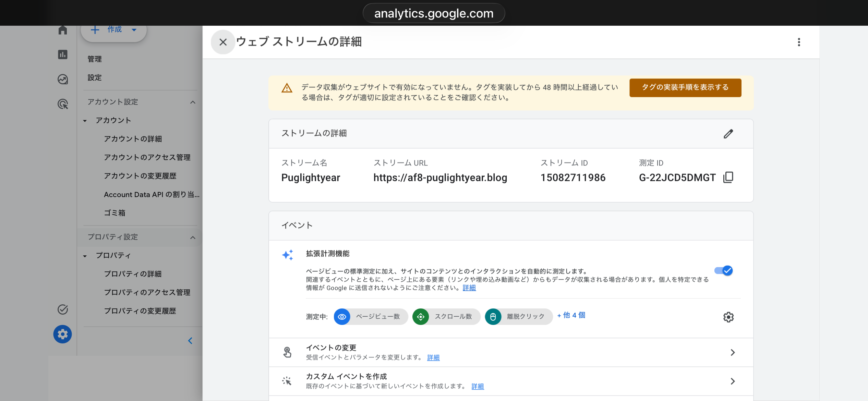Toggle the 拡張計測機能 switch off

coord(723,270)
